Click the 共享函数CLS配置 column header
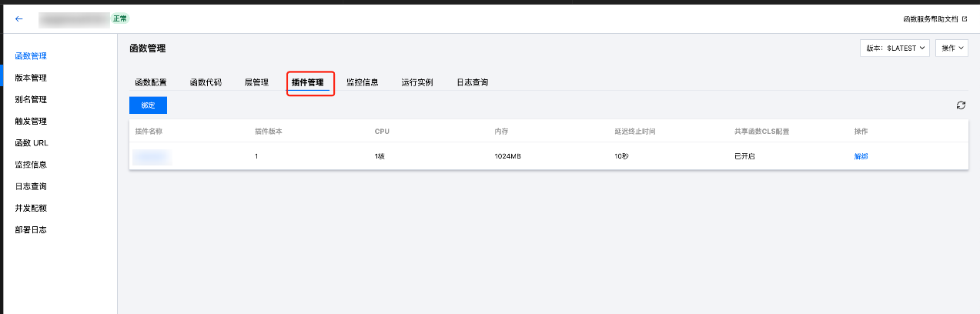 (761, 132)
